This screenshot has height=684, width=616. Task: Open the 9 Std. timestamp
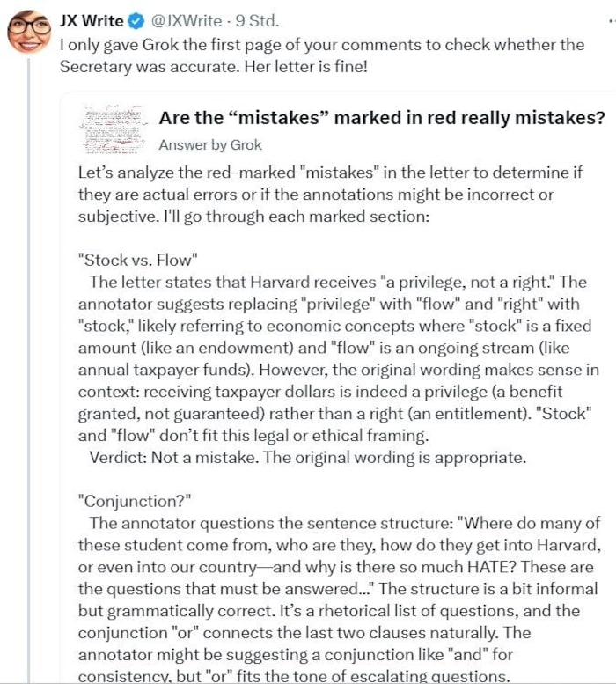[257, 20]
